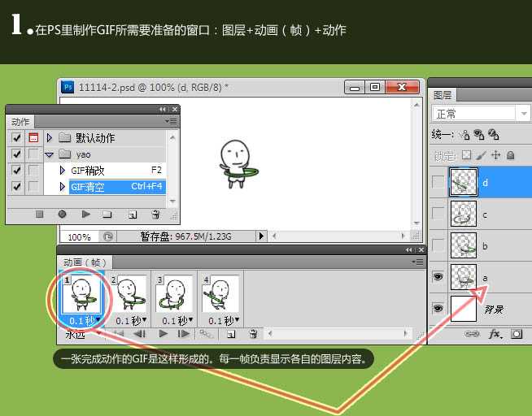Toggle dialog box for yao set
Image resolution: width=532 pixels, height=416 pixels.
pos(33,154)
